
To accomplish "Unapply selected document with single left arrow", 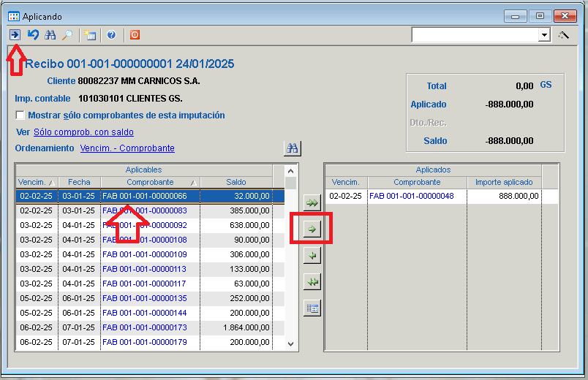I will [x=313, y=255].
